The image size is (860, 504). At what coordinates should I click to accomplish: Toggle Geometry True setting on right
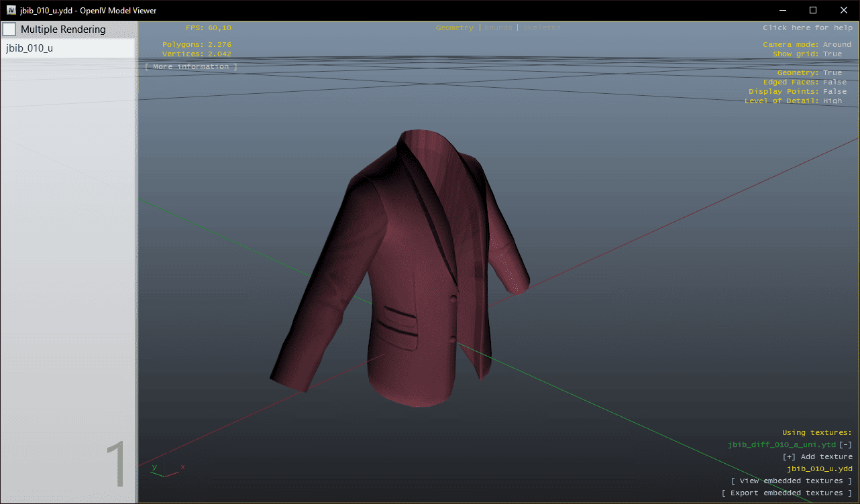832,72
